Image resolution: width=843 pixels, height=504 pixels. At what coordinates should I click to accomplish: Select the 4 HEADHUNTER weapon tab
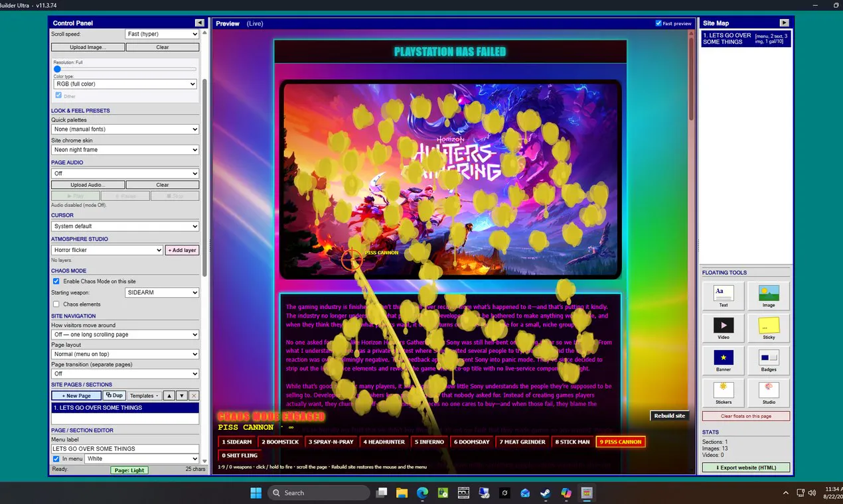click(x=384, y=442)
